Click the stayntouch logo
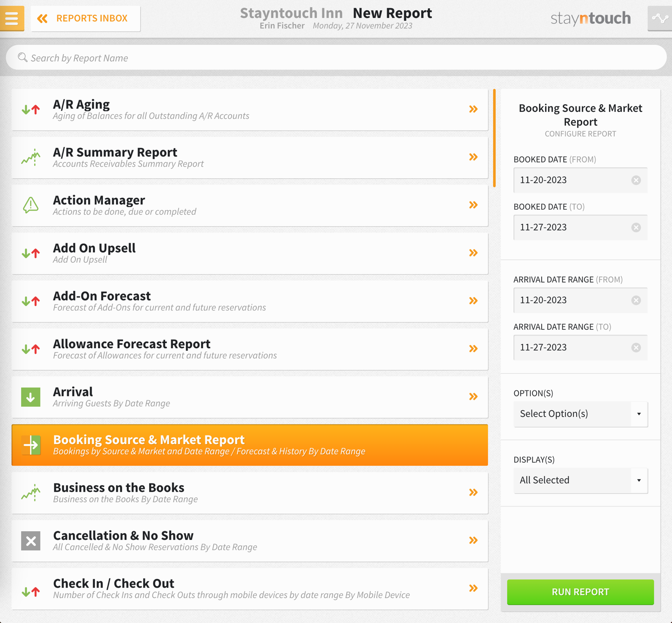Viewport: 672px width, 623px height. coord(590,18)
